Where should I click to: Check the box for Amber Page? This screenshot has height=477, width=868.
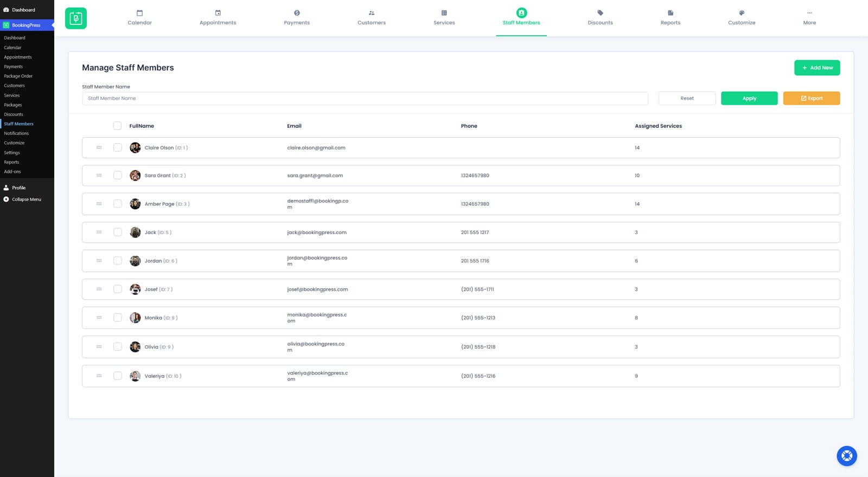click(117, 204)
